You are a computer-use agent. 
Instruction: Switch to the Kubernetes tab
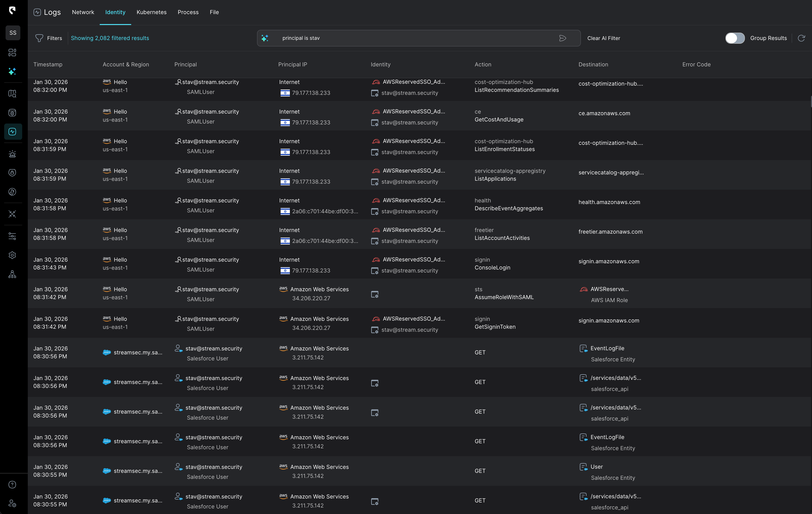[151, 12]
